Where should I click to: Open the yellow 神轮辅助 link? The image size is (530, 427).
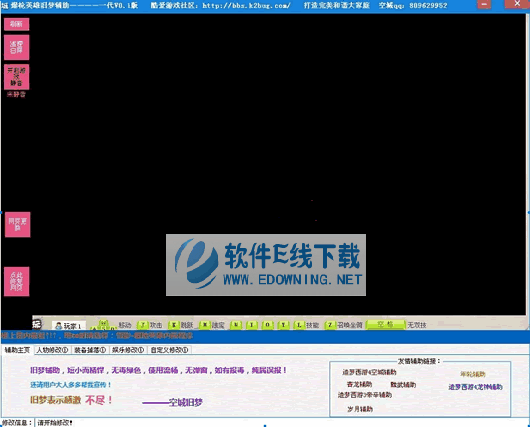[473, 374]
